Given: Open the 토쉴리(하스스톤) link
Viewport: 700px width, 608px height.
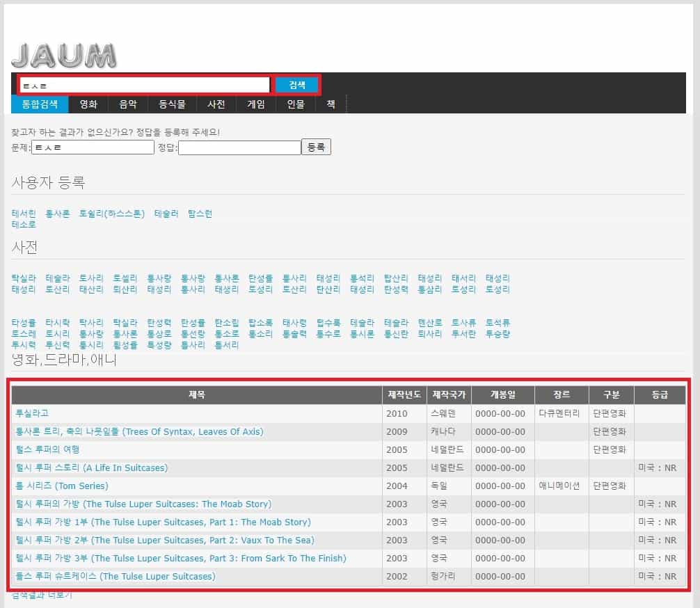Looking at the screenshot, I should click(111, 214).
